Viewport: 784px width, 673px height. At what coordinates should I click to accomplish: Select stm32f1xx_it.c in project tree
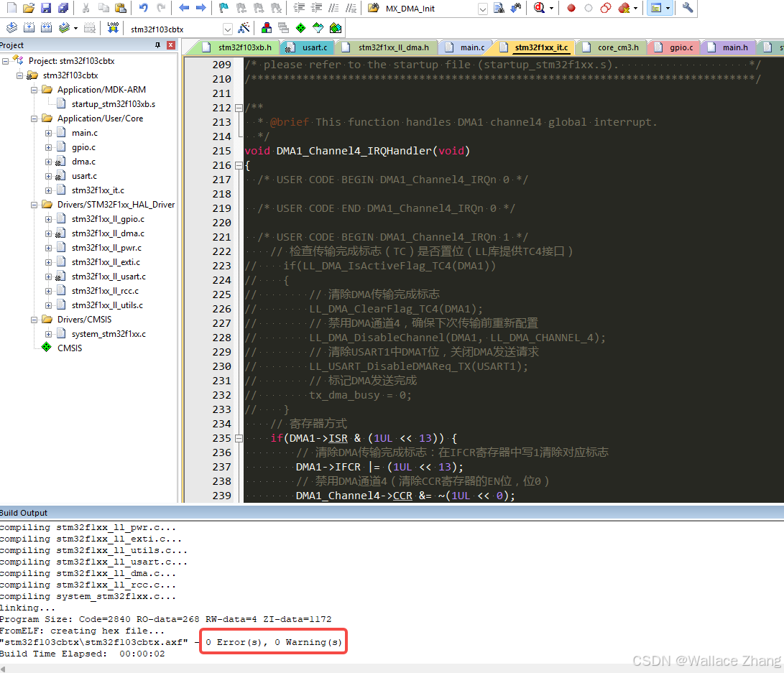[x=98, y=190]
